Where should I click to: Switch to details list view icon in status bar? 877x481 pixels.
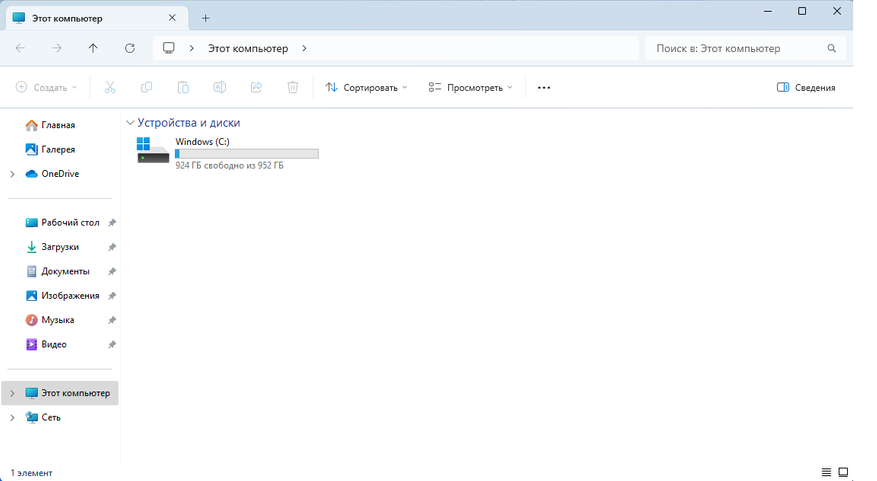826,473
